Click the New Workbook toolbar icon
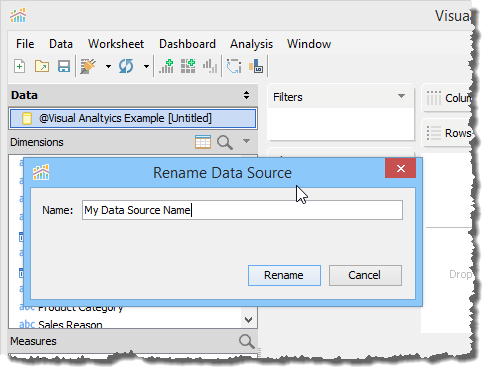 point(20,66)
